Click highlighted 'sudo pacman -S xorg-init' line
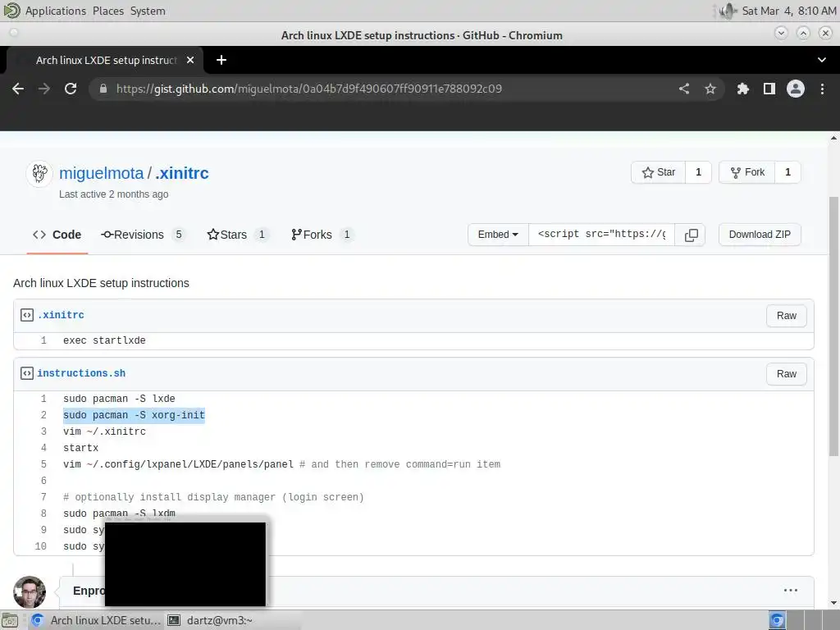This screenshot has width=840, height=630. (x=134, y=415)
